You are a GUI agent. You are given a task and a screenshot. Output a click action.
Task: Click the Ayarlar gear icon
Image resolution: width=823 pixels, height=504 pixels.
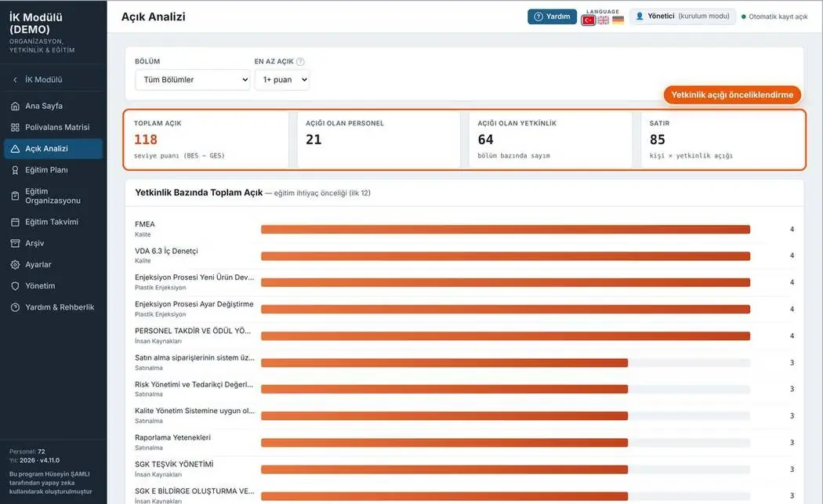pyautogui.click(x=15, y=265)
